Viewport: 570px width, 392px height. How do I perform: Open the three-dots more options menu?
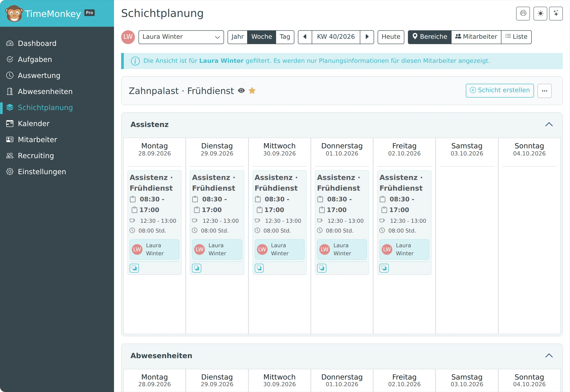click(544, 91)
